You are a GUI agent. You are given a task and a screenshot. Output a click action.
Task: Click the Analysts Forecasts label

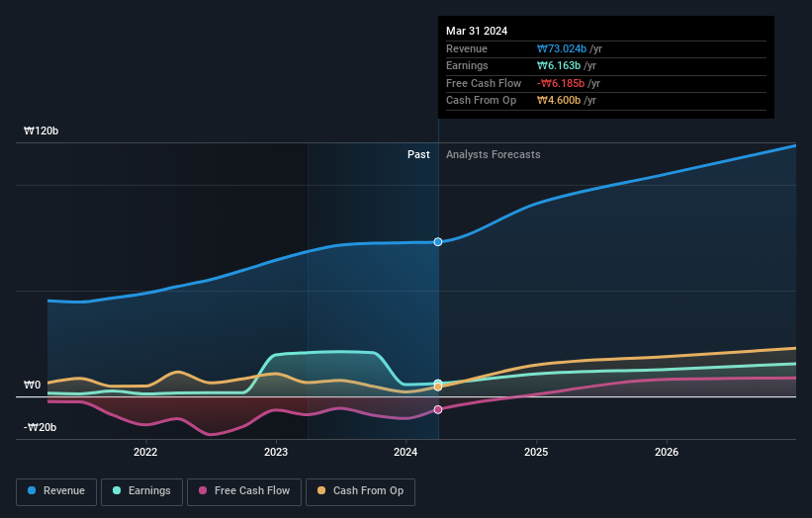click(x=493, y=154)
